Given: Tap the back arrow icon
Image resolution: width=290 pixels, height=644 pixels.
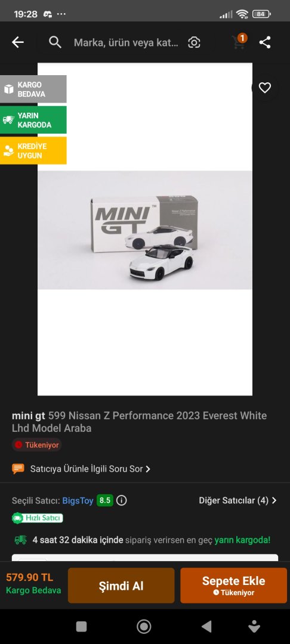Looking at the screenshot, I should [x=18, y=42].
